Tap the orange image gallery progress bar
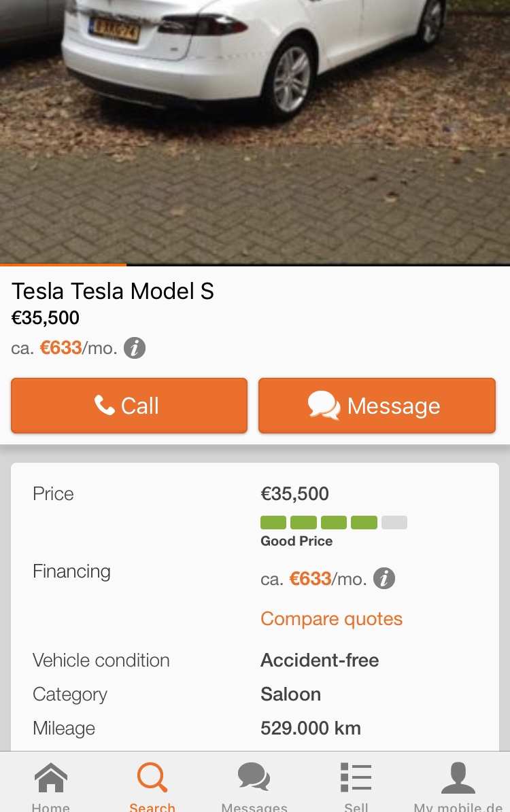The width and height of the screenshot is (510, 812). click(63, 264)
